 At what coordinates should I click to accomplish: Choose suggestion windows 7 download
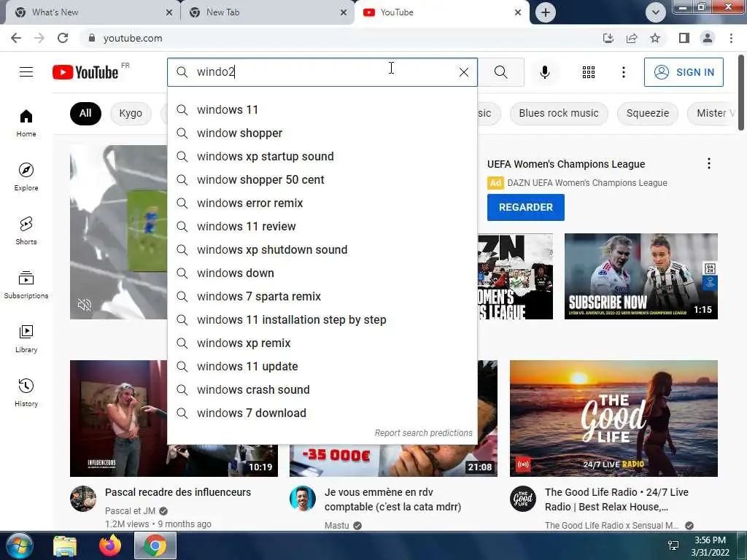tap(322, 413)
